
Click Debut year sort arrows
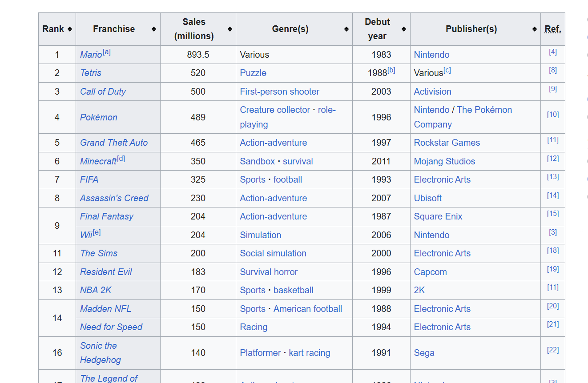pos(403,29)
